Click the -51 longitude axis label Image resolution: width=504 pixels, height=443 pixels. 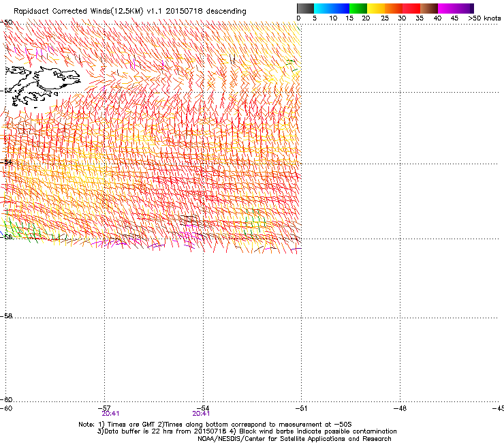coord(301,408)
